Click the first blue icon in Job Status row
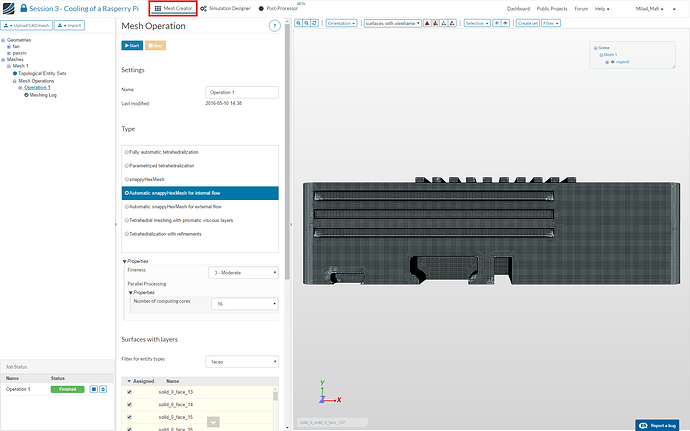This screenshot has width=690, height=431. [93, 388]
